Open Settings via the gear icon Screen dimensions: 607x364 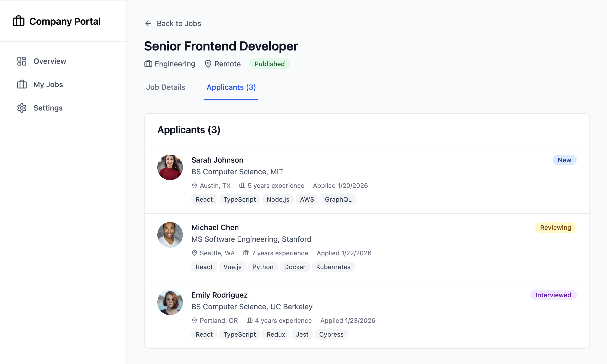pos(22,108)
